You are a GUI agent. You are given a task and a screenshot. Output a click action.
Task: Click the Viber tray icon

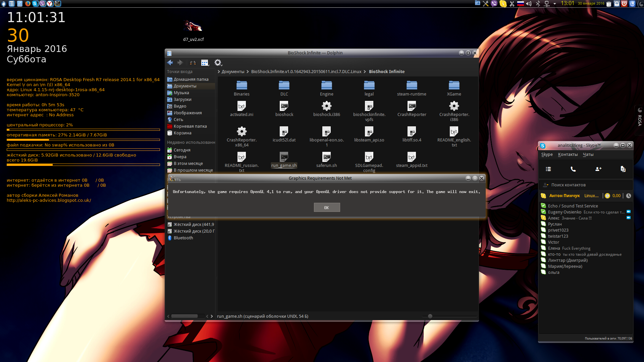coord(494,4)
